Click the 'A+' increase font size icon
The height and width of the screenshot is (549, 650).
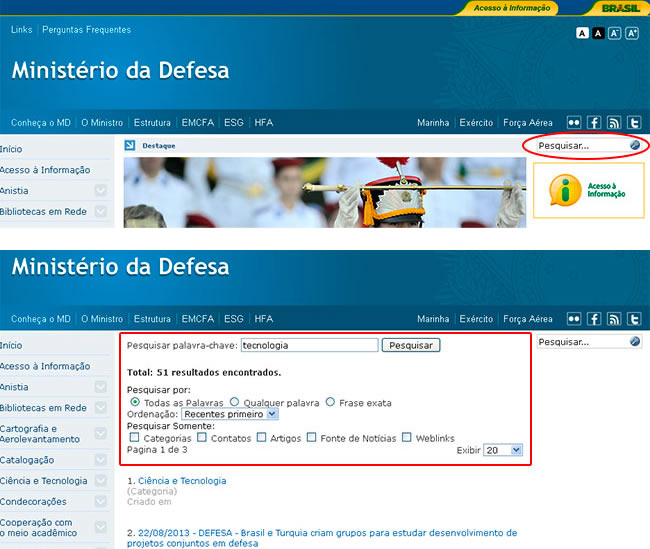coord(632,33)
